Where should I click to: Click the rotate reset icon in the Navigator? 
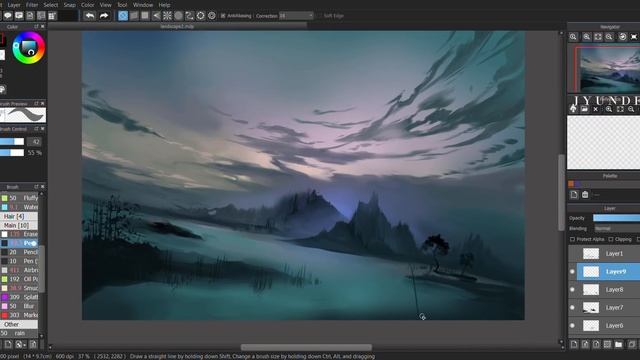pyautogui.click(x=622, y=37)
